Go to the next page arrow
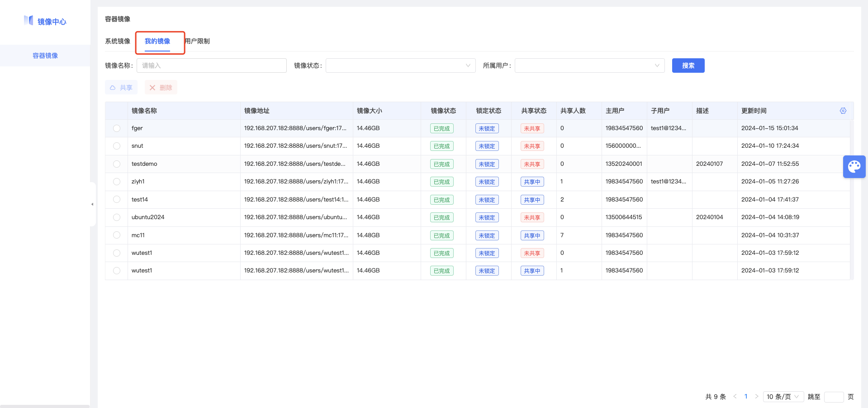This screenshot has height=408, width=868. (x=757, y=396)
